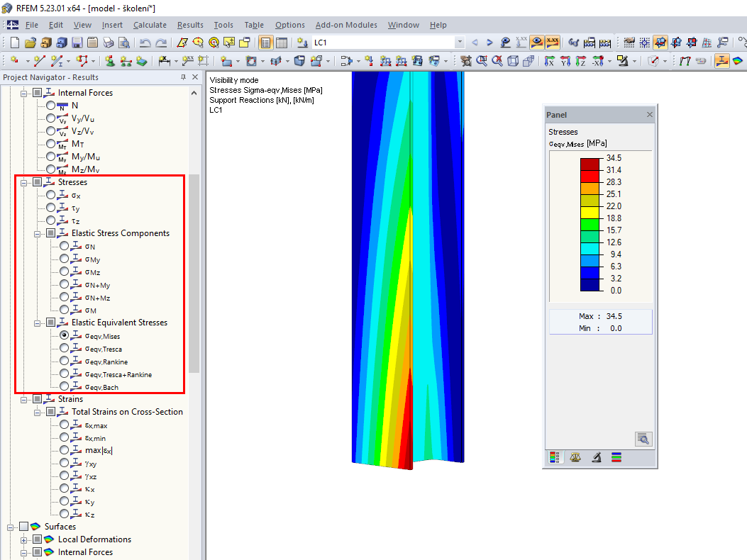The height and width of the screenshot is (560, 747).
Task: Save the current model
Action: pos(77,43)
